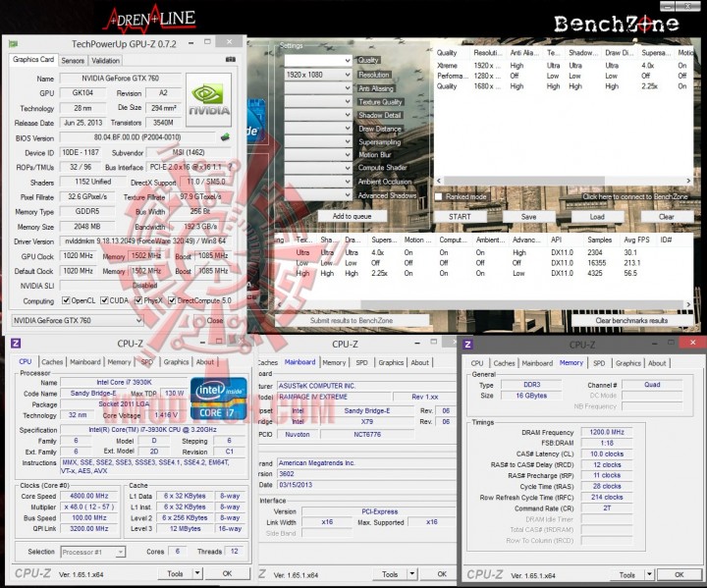Open the Shadow Detail dropdown
This screenshot has width=707, height=588.
(318, 115)
